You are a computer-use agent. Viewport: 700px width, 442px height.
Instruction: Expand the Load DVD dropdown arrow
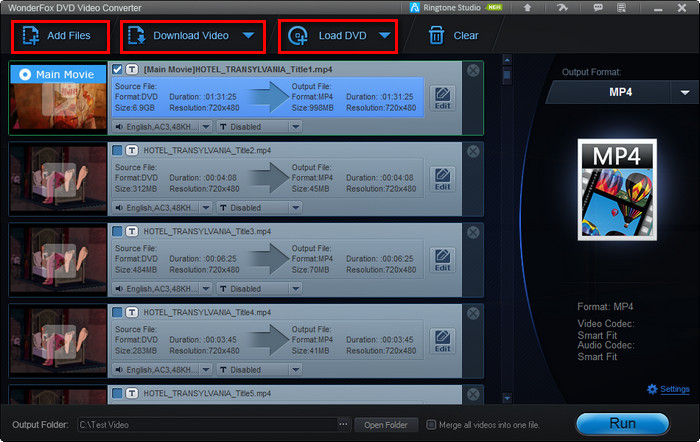[384, 35]
